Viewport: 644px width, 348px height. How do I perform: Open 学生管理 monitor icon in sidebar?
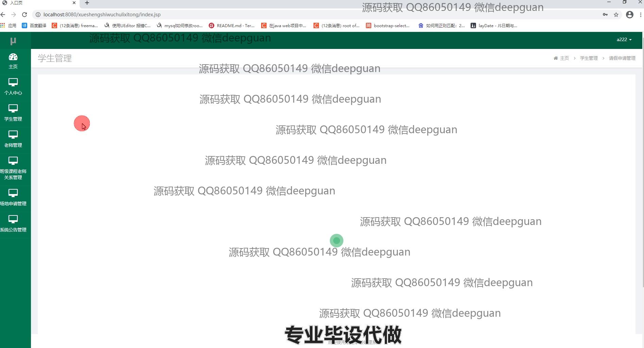pyautogui.click(x=13, y=108)
